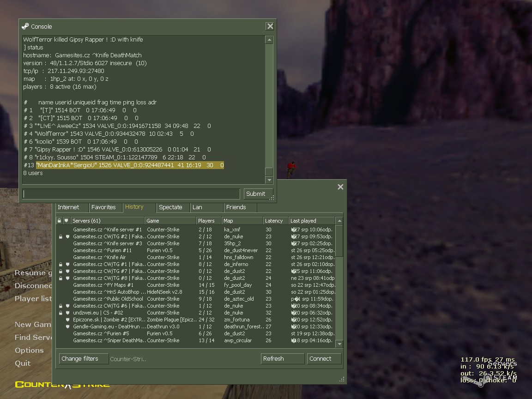
Task: Click the shield icon on Gamesites.cz CW/TG #2 row
Action: point(67,237)
